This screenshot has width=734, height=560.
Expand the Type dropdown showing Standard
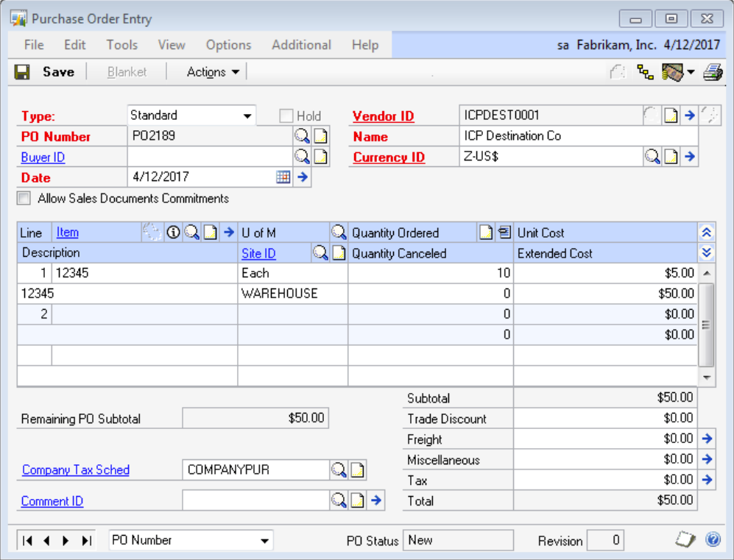pos(247,116)
